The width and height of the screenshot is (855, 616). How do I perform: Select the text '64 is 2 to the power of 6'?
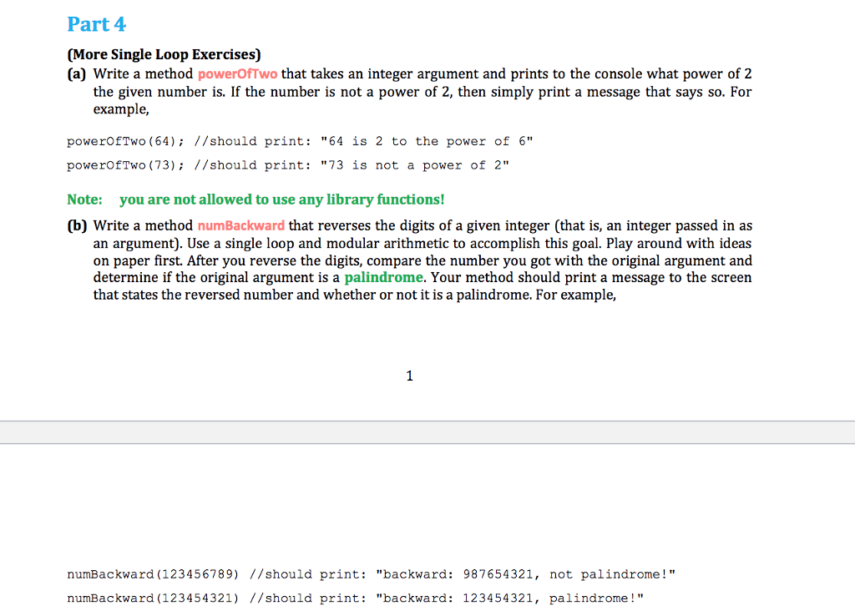(x=428, y=141)
